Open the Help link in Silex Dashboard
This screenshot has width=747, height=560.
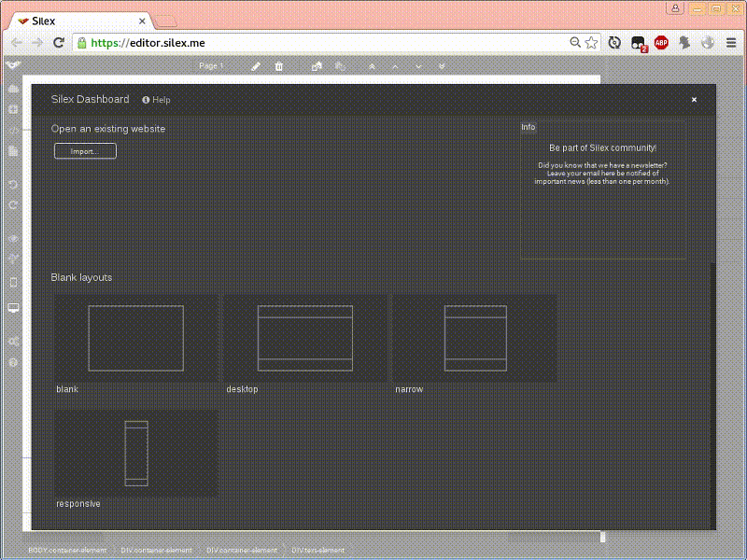click(156, 100)
